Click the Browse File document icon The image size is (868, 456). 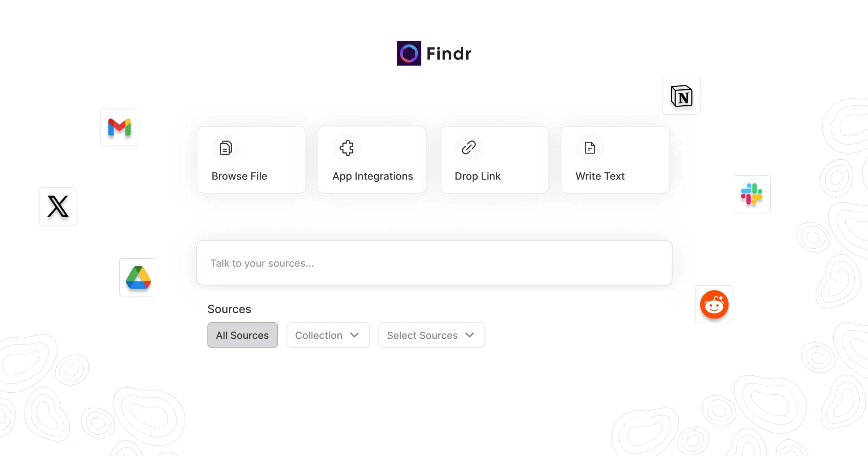[226, 148]
